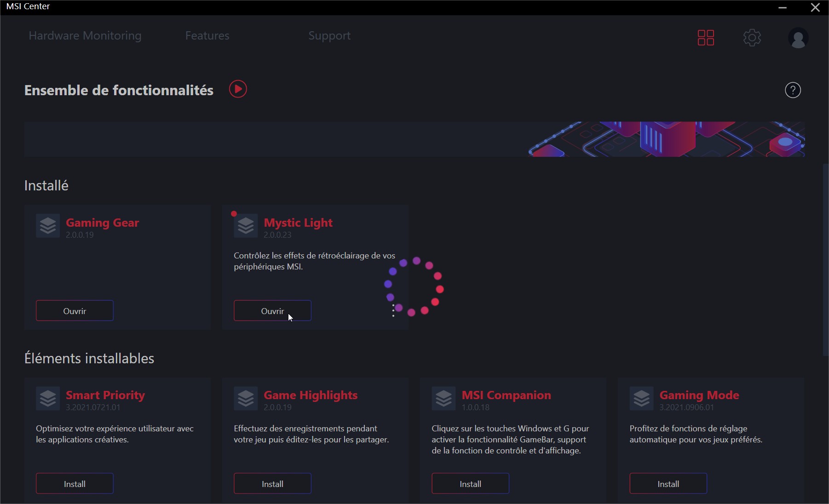This screenshot has width=829, height=504.
Task: Open Gaming Gear with Ouvrir button
Action: [75, 311]
